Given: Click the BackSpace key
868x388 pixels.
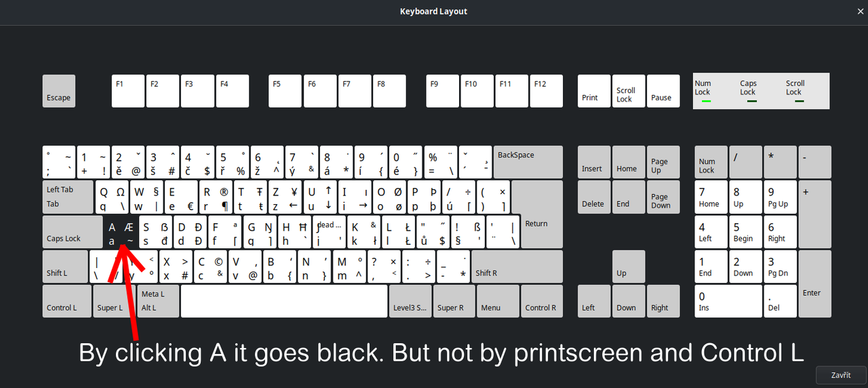Looking at the screenshot, I should (x=528, y=162).
